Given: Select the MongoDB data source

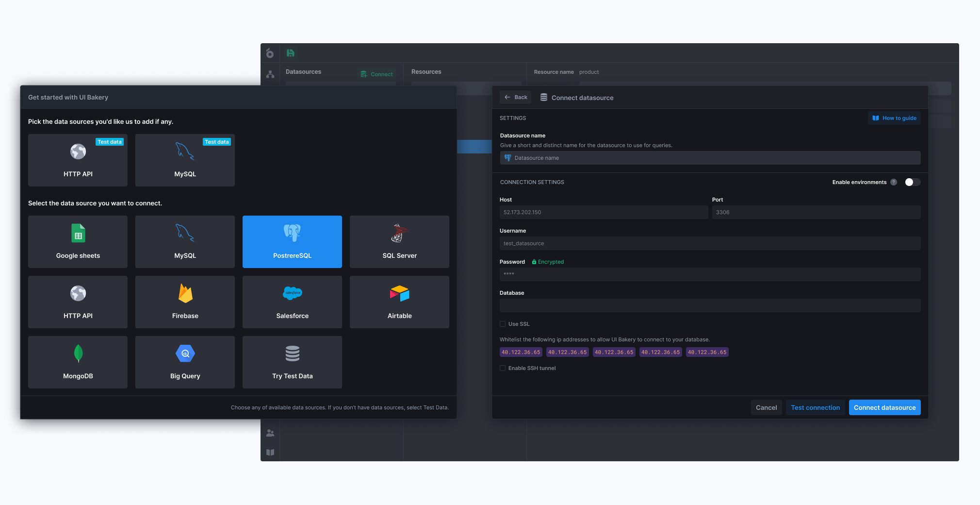Looking at the screenshot, I should (x=78, y=362).
